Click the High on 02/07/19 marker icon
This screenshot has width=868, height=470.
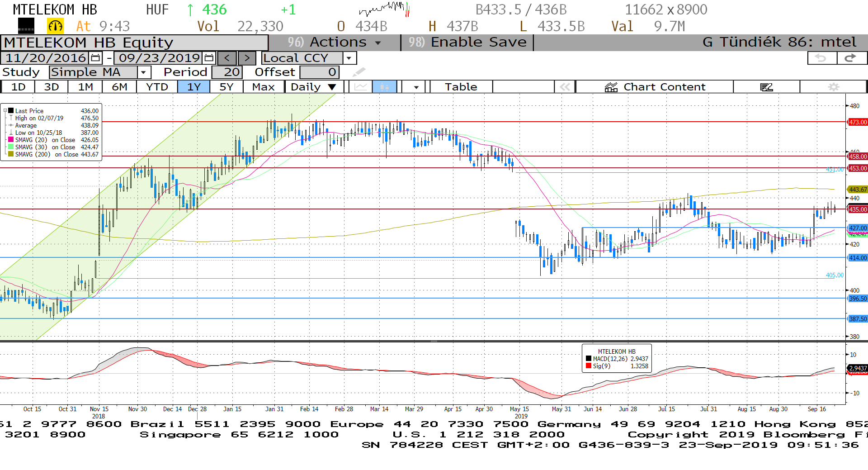[11, 118]
